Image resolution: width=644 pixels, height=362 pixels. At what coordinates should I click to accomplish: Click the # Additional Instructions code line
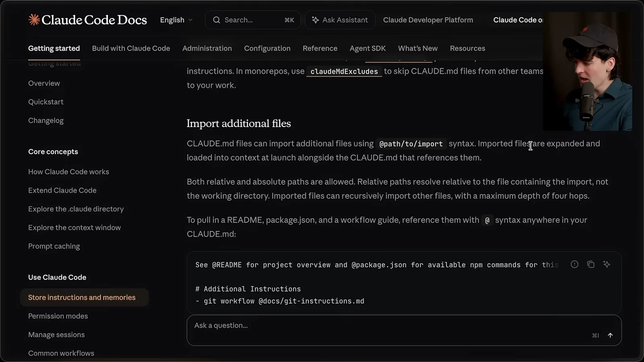(x=248, y=289)
